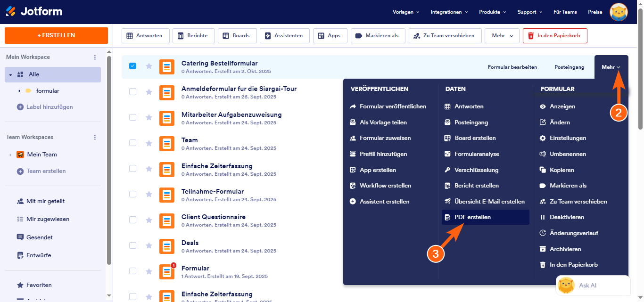
Task: Open Posteingang under Daten column
Action: tap(466, 122)
